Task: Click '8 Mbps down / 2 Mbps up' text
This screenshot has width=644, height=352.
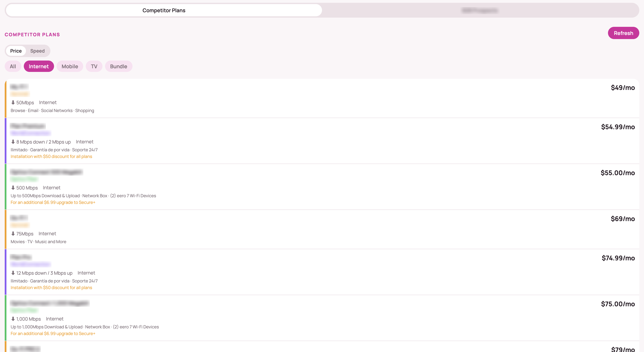Action: pyautogui.click(x=44, y=142)
